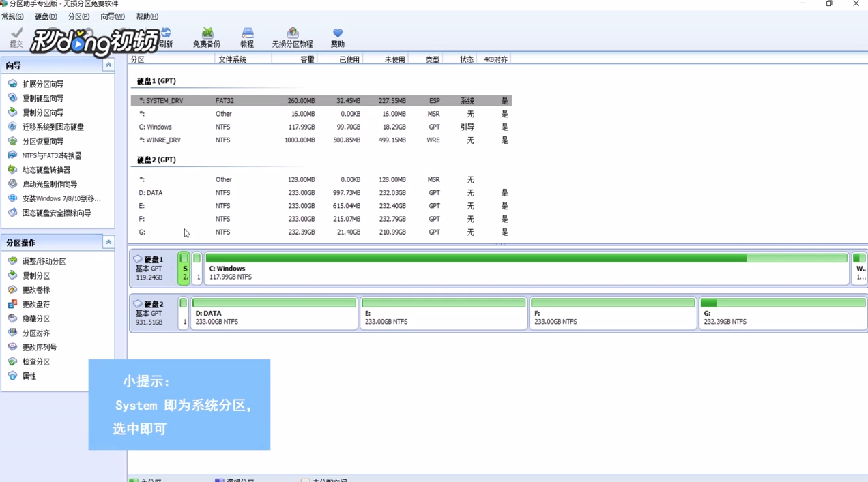Open the 帮助(H) menu
868x482 pixels.
click(147, 16)
